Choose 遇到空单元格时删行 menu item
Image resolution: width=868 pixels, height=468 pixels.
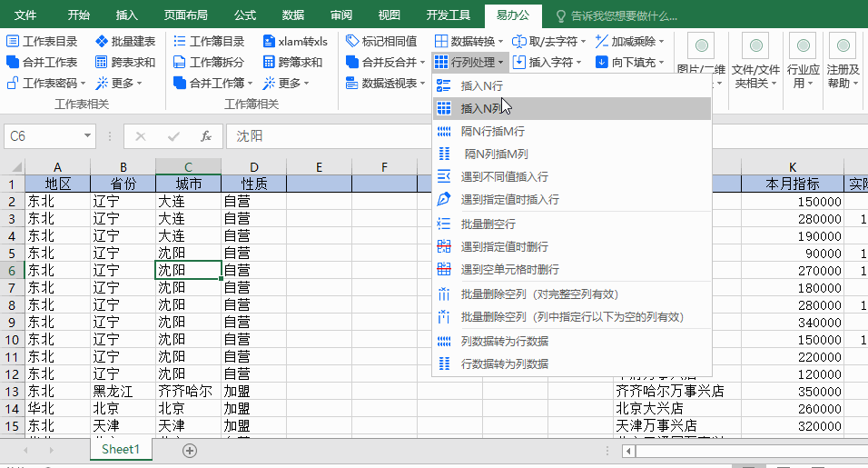coord(572,269)
